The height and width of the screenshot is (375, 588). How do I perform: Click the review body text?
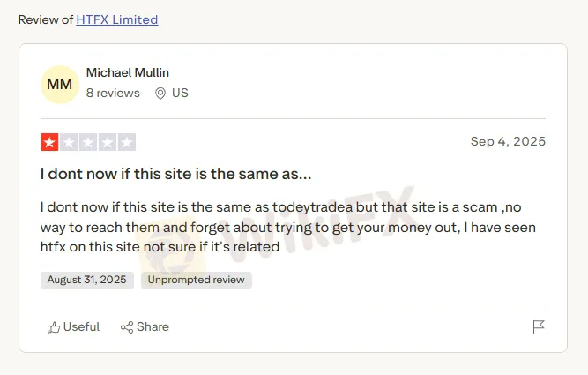coord(288,227)
